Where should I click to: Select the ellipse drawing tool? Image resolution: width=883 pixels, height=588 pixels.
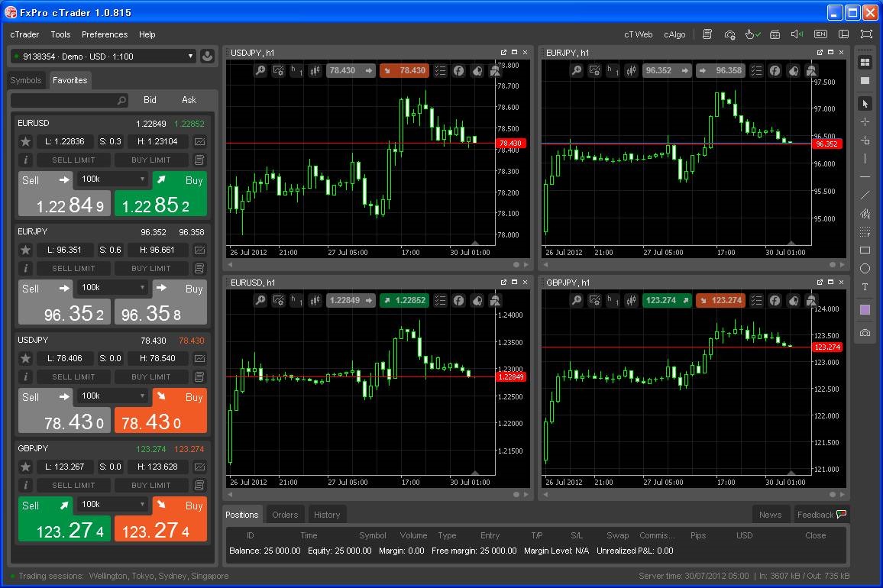pyautogui.click(x=865, y=269)
